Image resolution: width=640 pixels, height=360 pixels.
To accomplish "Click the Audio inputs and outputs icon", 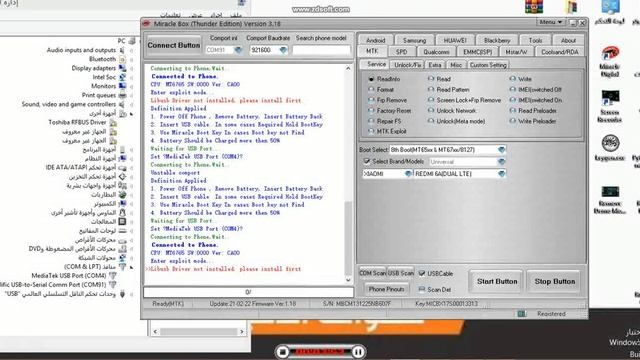I will coord(122,50).
